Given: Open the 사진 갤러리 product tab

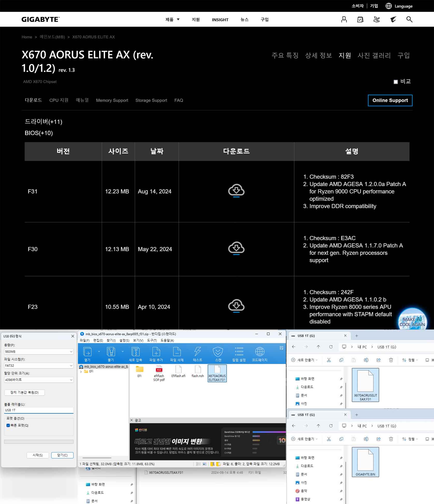Looking at the screenshot, I should click(x=374, y=55).
